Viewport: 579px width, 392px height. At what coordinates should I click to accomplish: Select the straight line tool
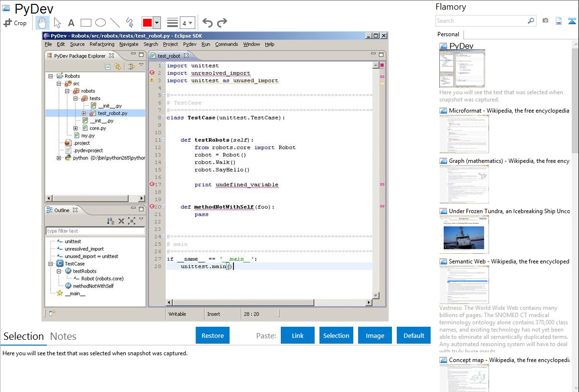pos(115,23)
